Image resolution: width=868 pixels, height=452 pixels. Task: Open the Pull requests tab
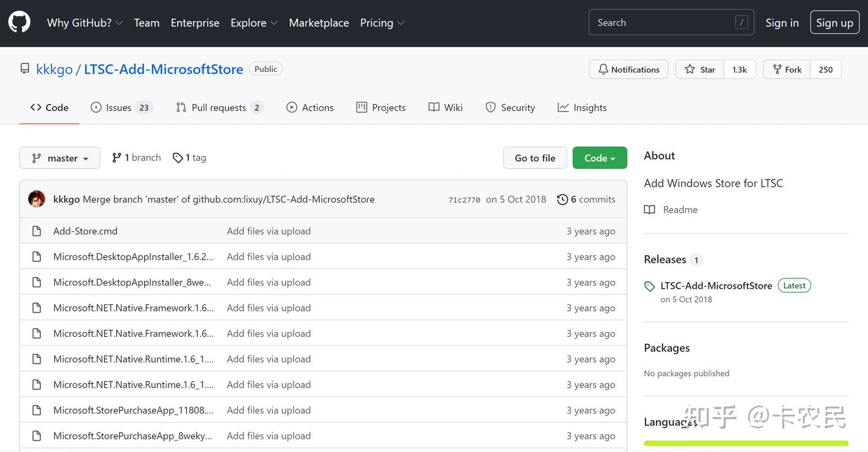[x=219, y=107]
